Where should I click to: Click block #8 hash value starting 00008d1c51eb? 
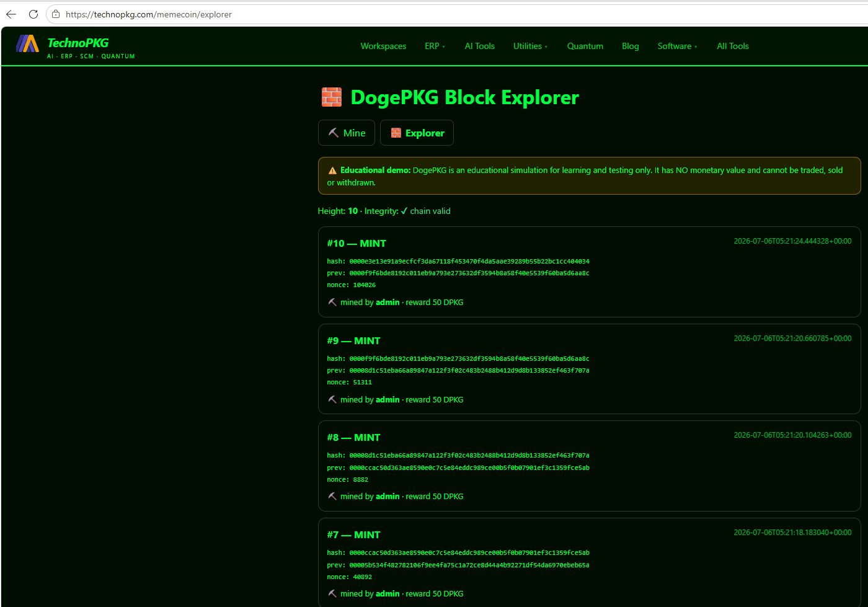pos(469,456)
